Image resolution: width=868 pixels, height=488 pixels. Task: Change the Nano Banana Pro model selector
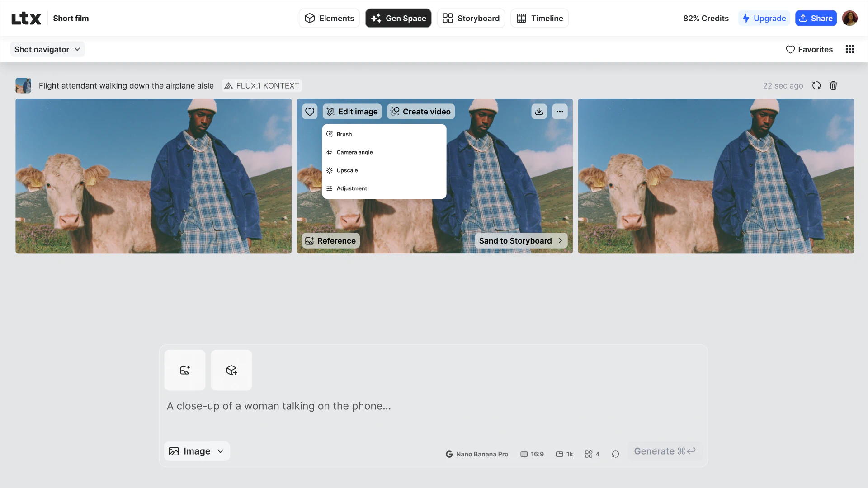[477, 454]
